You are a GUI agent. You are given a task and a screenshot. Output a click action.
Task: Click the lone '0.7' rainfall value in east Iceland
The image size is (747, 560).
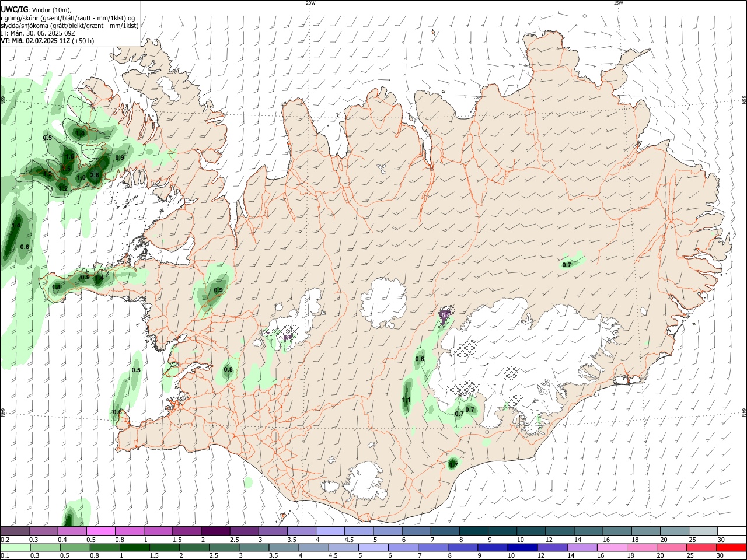(567, 265)
